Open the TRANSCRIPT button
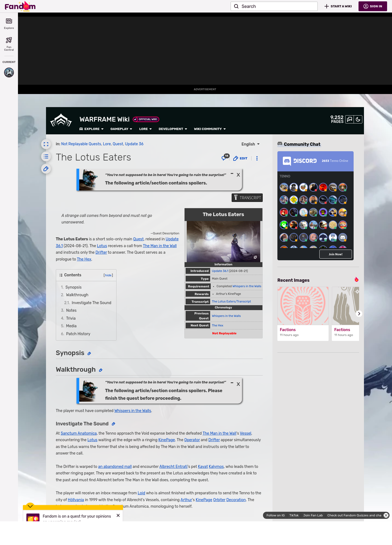392x545 pixels. click(x=247, y=198)
